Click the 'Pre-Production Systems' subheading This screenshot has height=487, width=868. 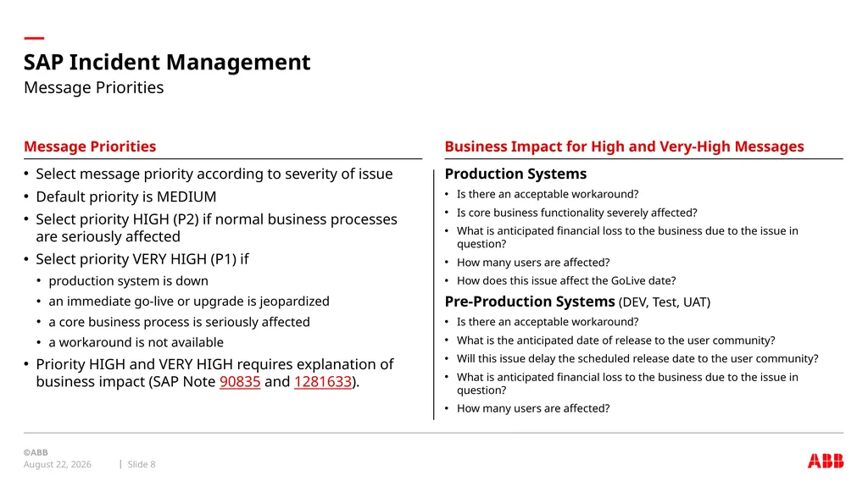pyautogui.click(x=530, y=302)
